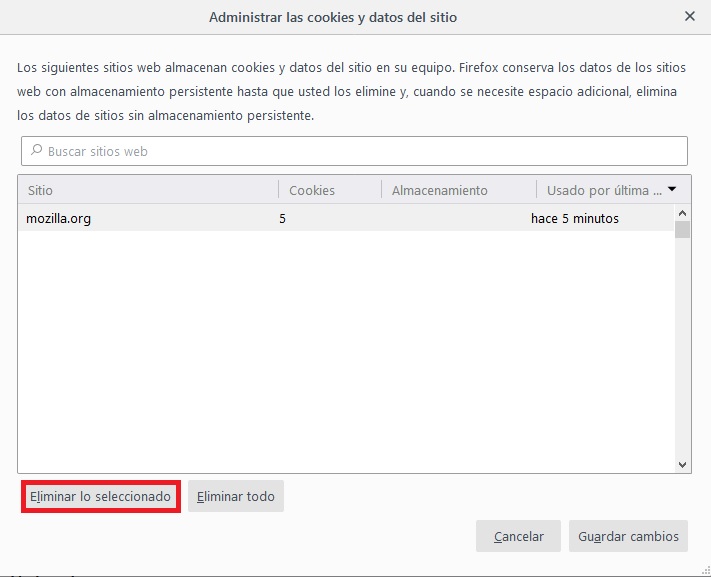Click dialog resize grip corner

pyautogui.click(x=705, y=571)
